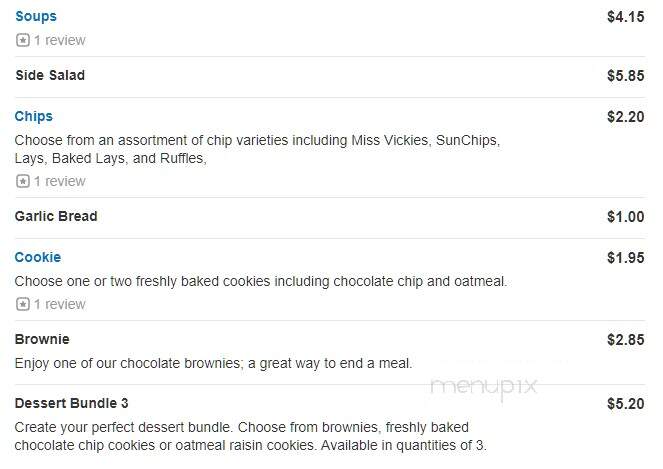
Task: Select the Brownie item title
Action: point(42,339)
